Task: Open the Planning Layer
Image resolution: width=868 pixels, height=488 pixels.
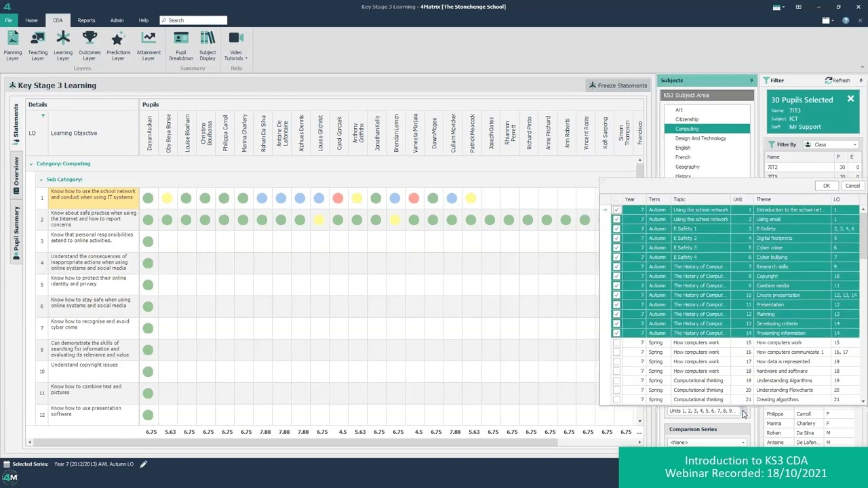Action: (12, 46)
